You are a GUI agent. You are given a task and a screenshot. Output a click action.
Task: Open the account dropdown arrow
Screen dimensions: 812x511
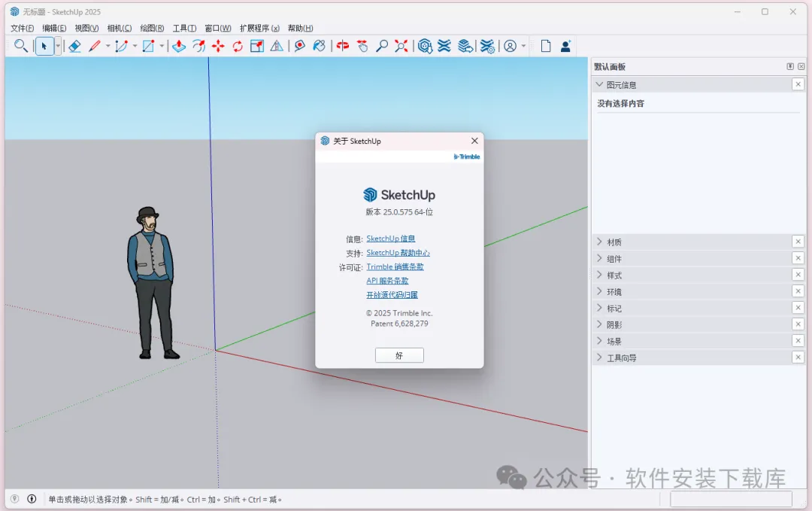pyautogui.click(x=523, y=46)
